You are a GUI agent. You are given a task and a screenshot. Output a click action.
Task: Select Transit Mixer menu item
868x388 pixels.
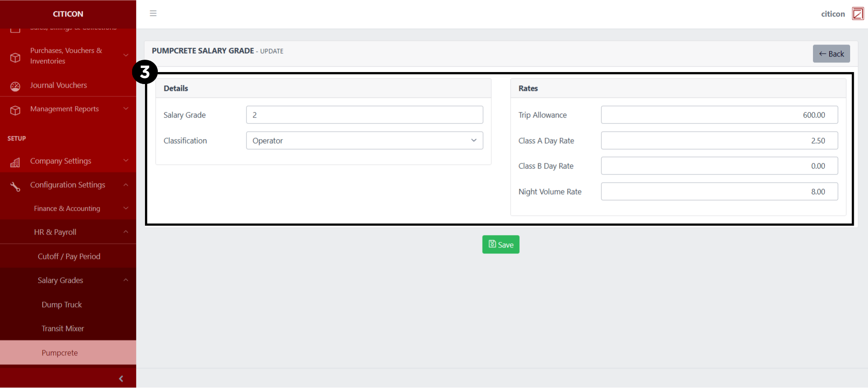tap(63, 329)
